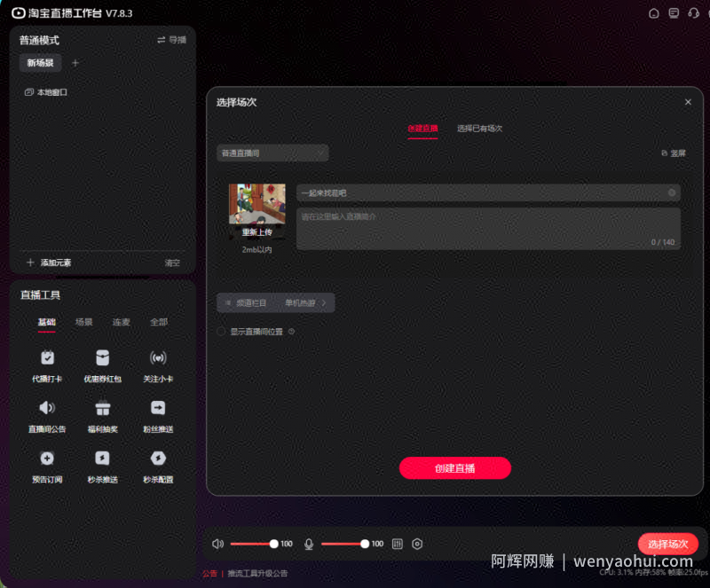Screen dimensions: 710x588
Task: Click the 淘宝直播工作台 logo icon
Action: coord(18,13)
